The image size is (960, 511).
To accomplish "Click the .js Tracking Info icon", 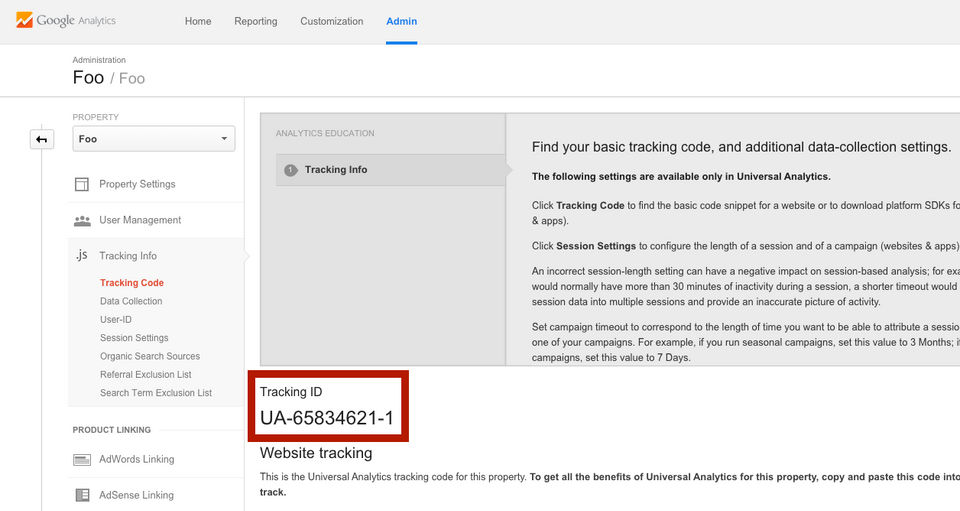I will (82, 255).
